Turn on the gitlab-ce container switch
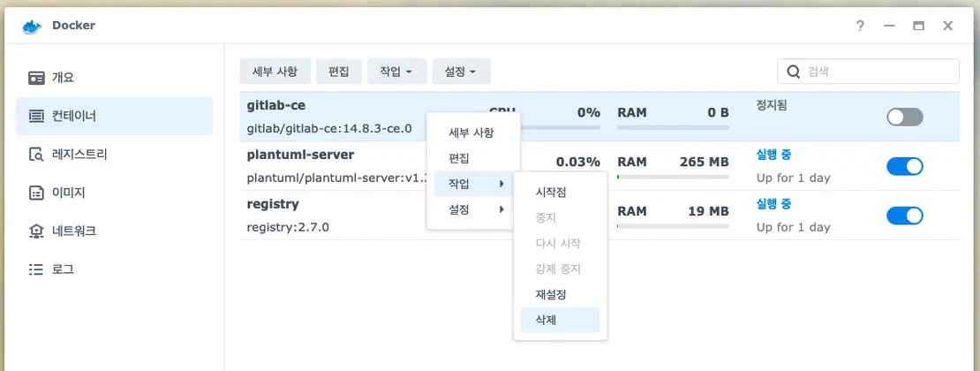The height and width of the screenshot is (371, 980). click(904, 117)
